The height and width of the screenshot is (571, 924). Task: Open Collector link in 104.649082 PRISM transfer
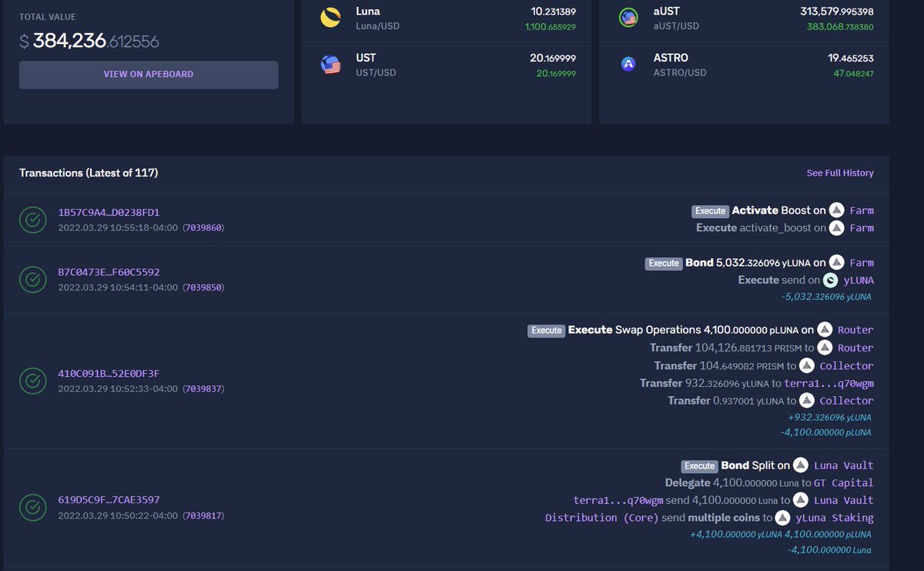pyautogui.click(x=846, y=366)
